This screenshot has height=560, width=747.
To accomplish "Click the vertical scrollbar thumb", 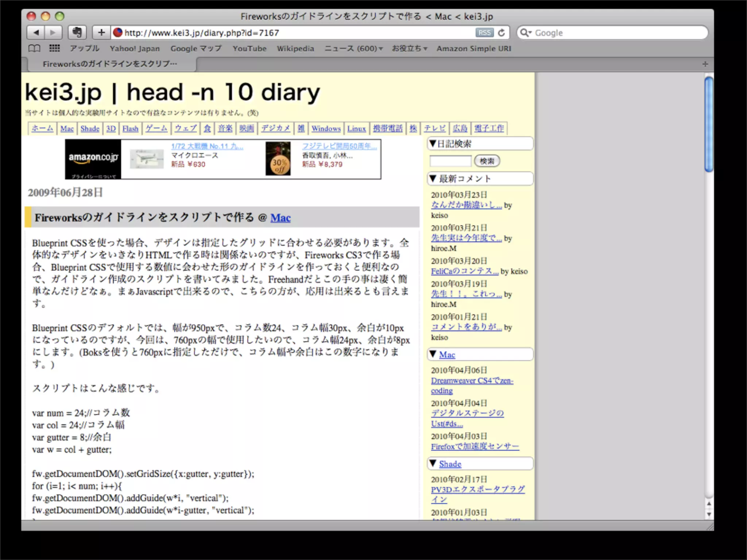I will click(x=708, y=124).
